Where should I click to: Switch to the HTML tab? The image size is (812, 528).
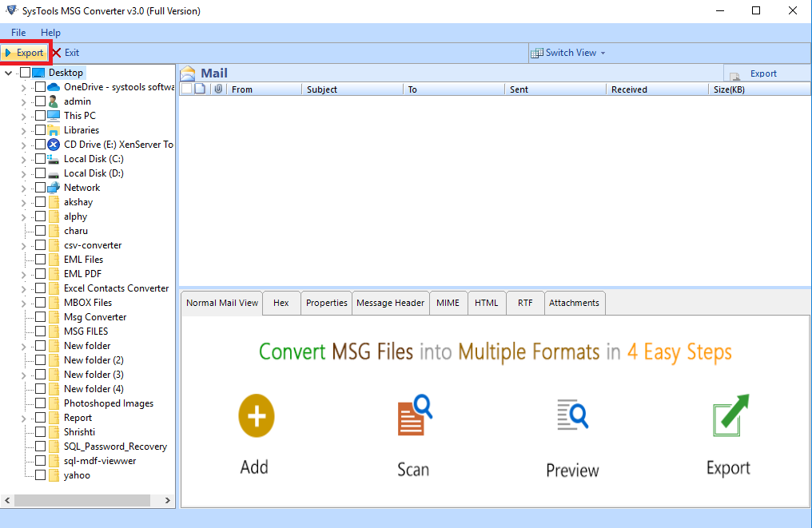[486, 303]
